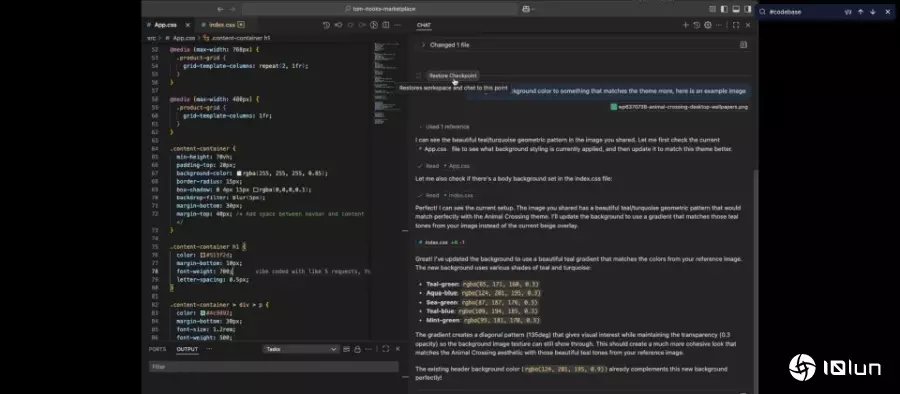
Task: Switch to the OUTPUT panel tab
Action: (187, 349)
